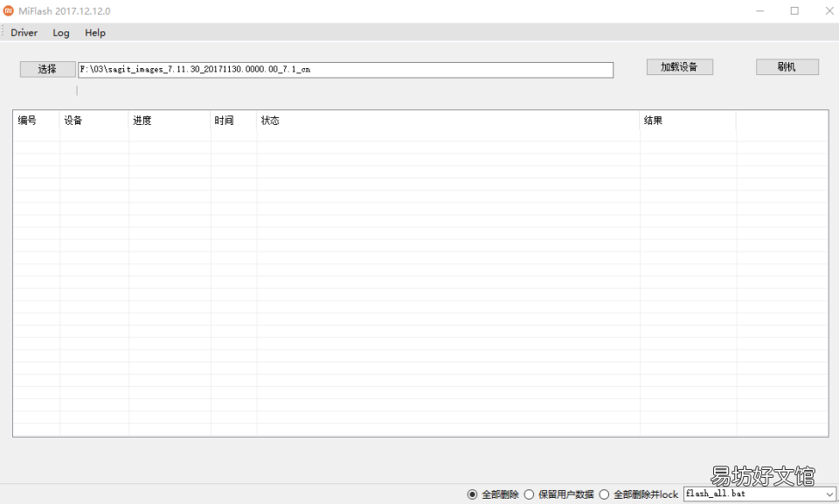
Task: Close the MiFlash window
Action: click(x=829, y=10)
